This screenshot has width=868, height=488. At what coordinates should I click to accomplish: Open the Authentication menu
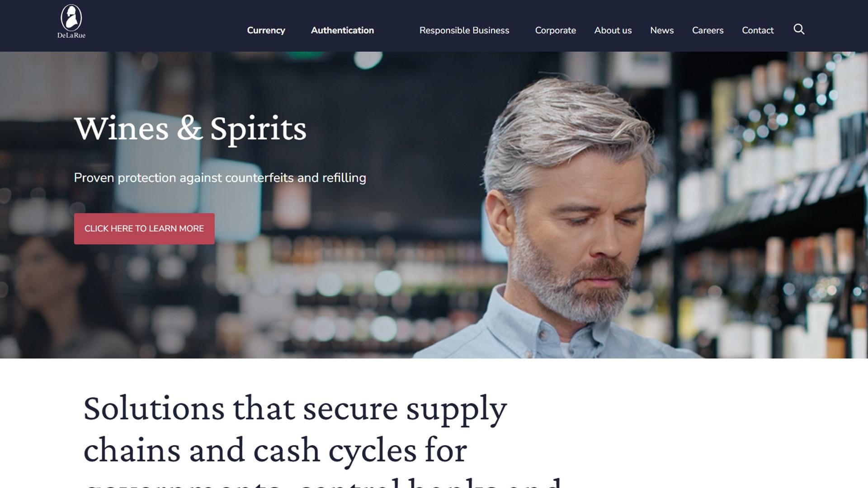click(342, 30)
